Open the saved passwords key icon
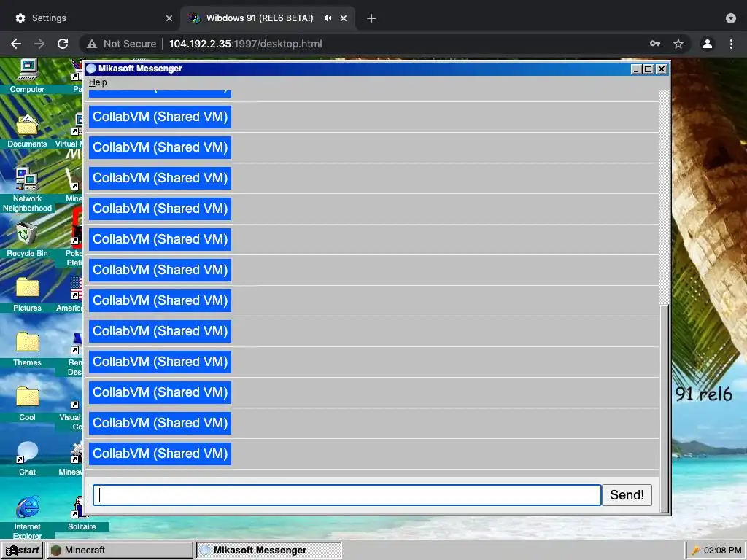Screen dimensions: 747x560 [x=655, y=44]
